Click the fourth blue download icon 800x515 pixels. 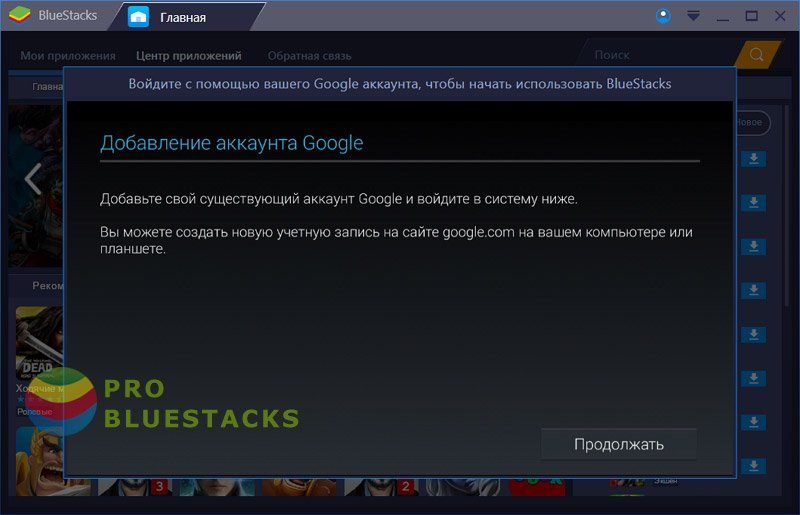[x=752, y=290]
